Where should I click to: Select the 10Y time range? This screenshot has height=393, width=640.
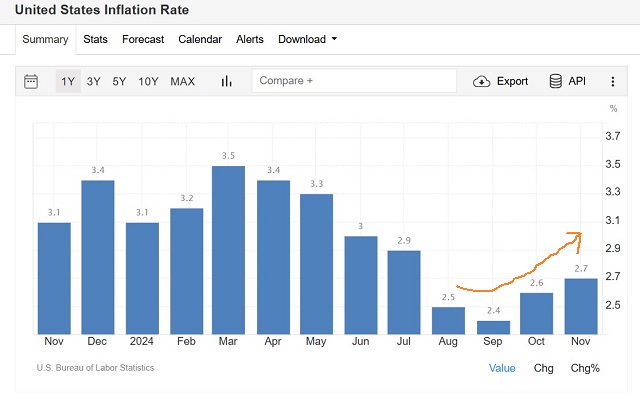tap(148, 81)
